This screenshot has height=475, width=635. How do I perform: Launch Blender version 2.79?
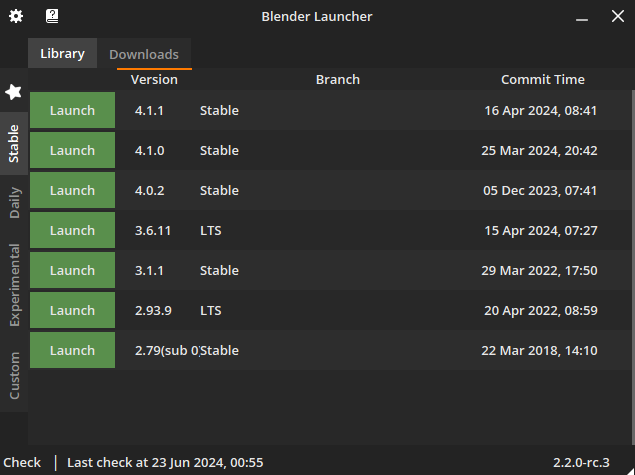tap(72, 350)
